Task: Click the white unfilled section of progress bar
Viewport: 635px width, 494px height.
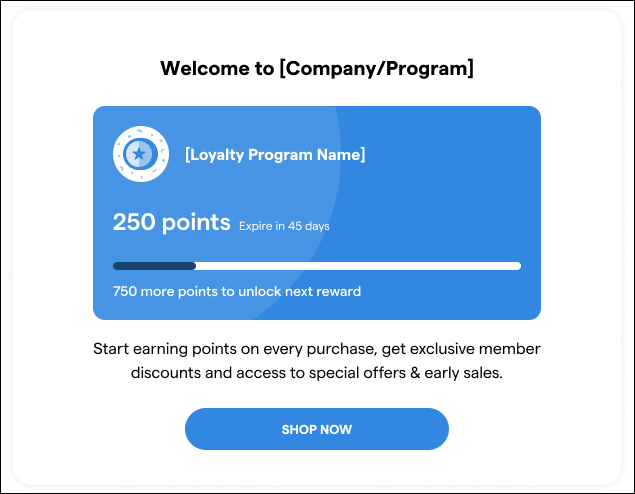Action: [358, 266]
